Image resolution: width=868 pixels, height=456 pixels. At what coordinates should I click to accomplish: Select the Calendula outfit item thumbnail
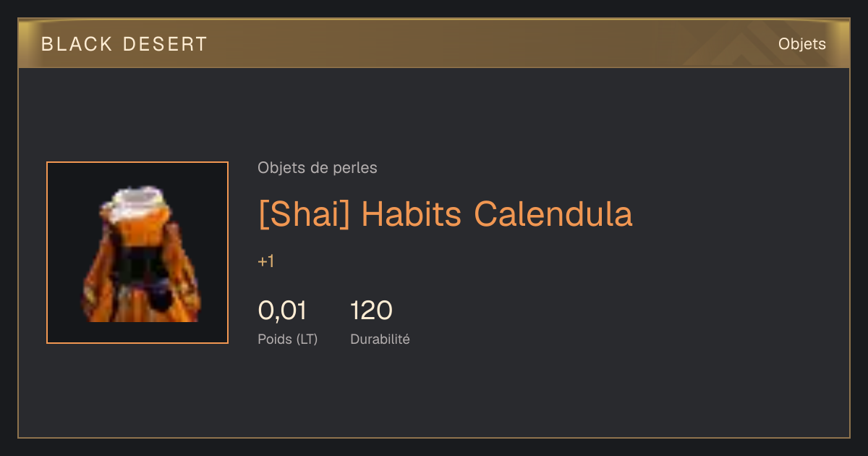click(137, 253)
